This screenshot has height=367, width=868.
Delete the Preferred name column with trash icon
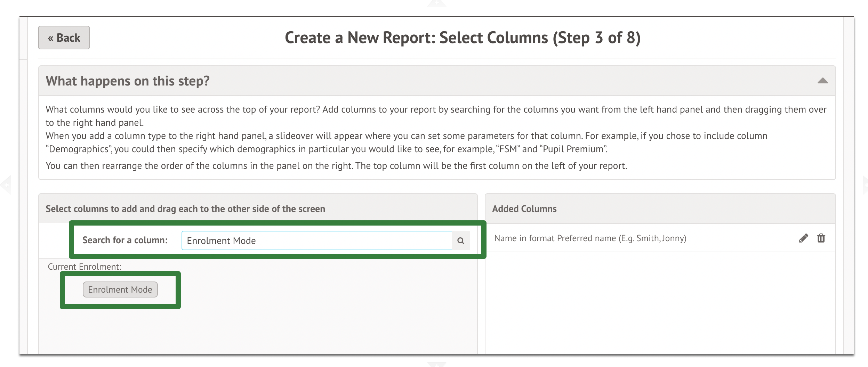[821, 238]
